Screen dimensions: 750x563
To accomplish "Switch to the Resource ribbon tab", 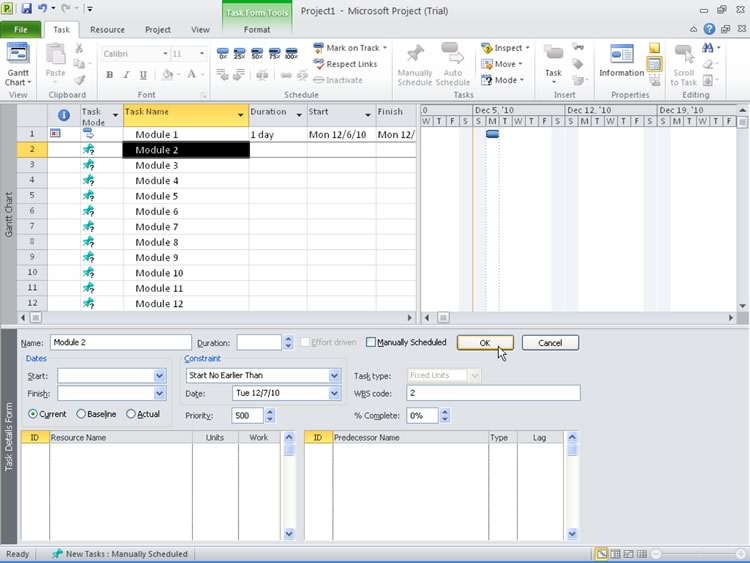I will (107, 30).
